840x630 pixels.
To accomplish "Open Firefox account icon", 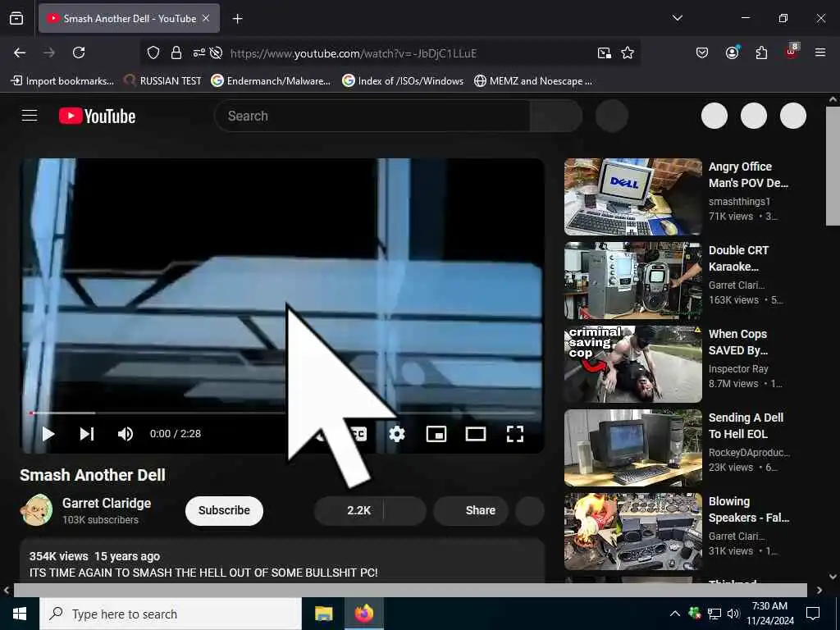I will coord(732,52).
